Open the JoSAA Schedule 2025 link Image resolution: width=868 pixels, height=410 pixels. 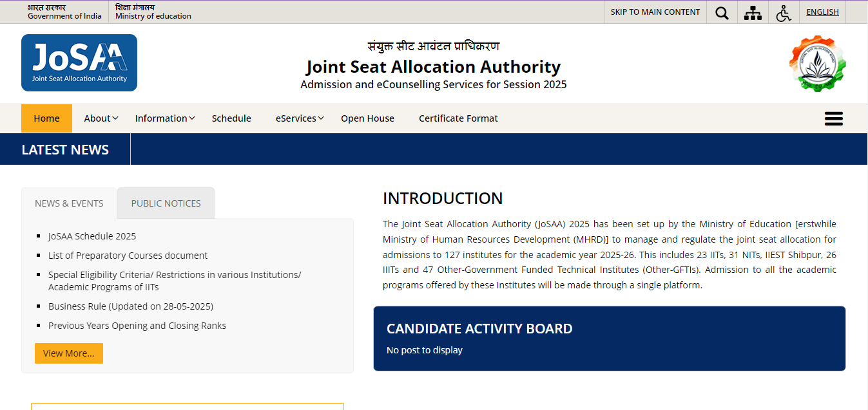[92, 236]
